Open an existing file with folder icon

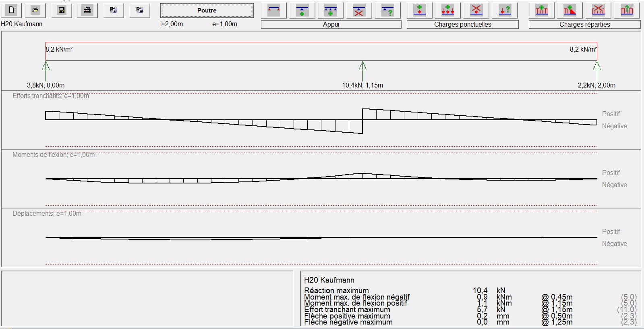pos(35,10)
